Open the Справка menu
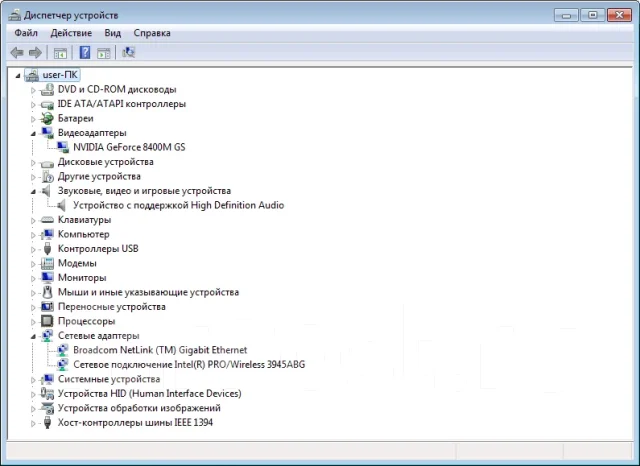 [x=152, y=33]
